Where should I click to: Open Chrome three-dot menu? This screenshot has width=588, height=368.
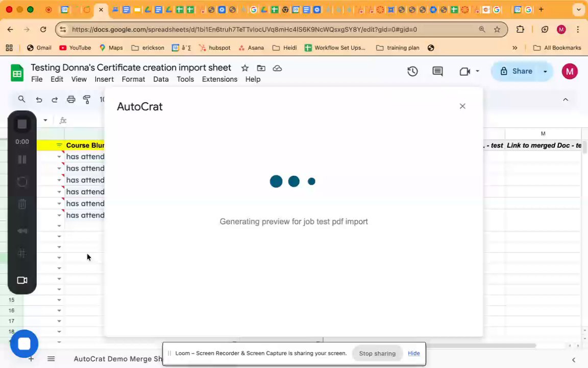pyautogui.click(x=577, y=29)
